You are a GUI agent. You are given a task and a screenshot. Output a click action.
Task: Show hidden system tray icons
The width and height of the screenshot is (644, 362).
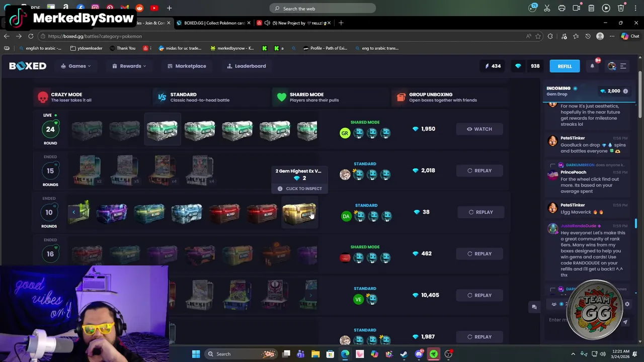click(x=573, y=354)
